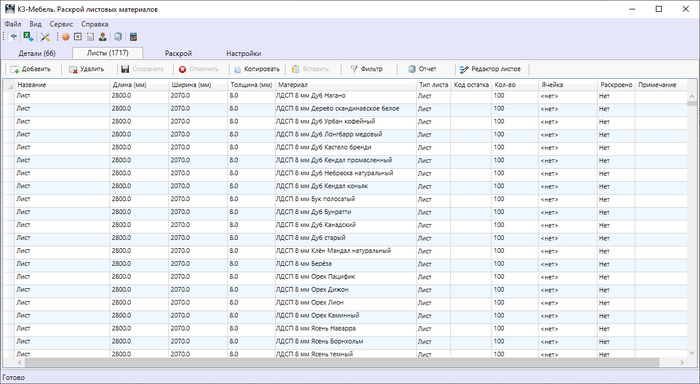Sort by Название column header
Viewport: 700px width, 384px height.
click(x=62, y=85)
